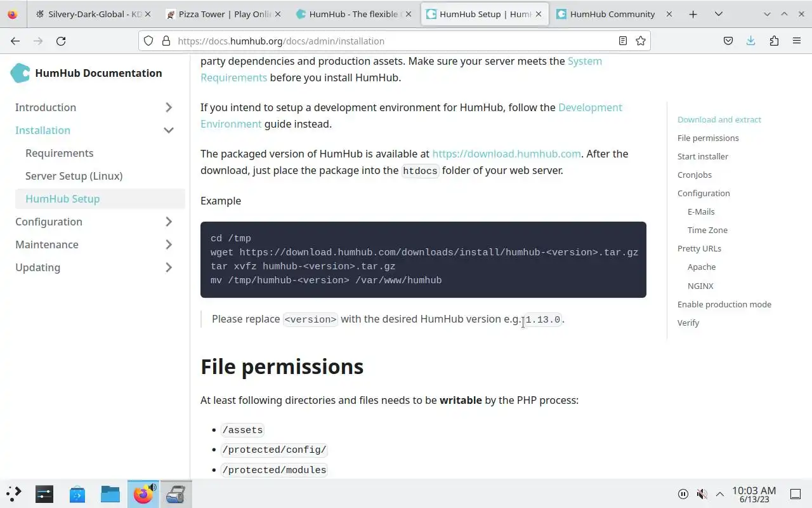Jump to Download and extract section
812x508 pixels.
click(719, 119)
